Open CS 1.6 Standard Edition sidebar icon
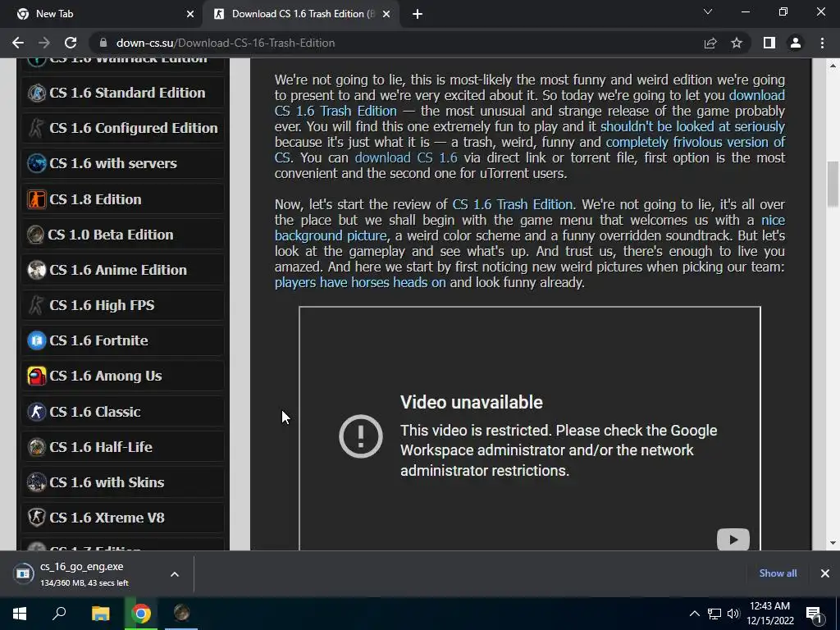 pyautogui.click(x=36, y=93)
